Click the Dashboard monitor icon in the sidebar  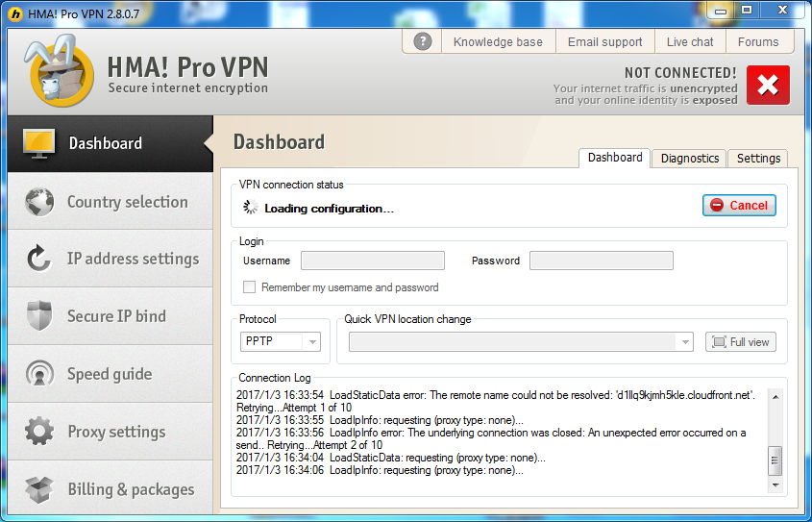point(38,143)
